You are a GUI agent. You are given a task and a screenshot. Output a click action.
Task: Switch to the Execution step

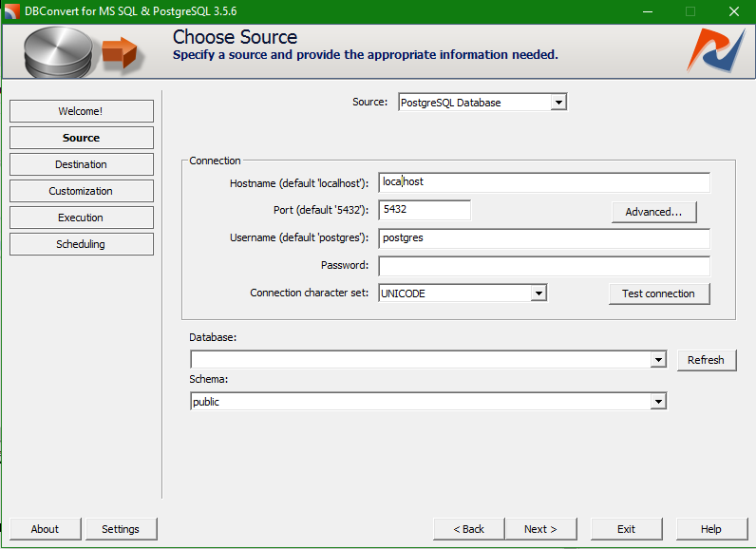point(82,218)
